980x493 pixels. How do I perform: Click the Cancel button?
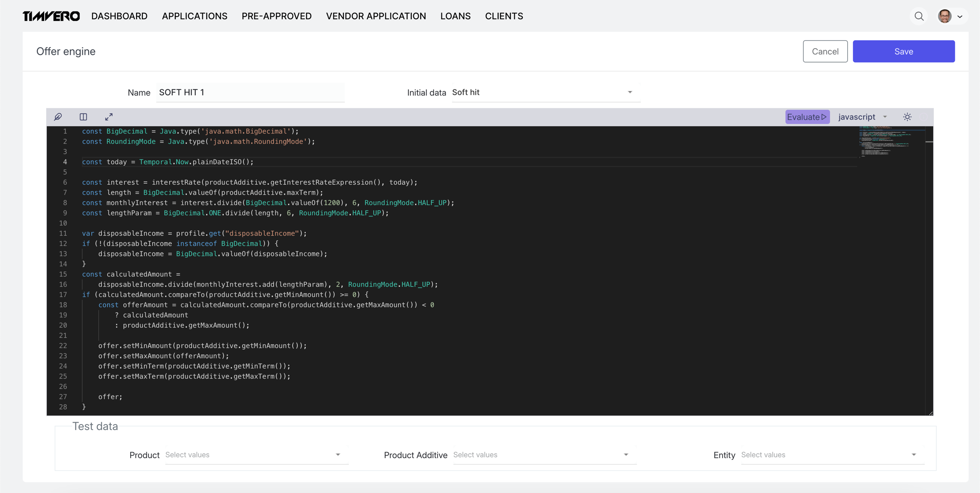[825, 52]
